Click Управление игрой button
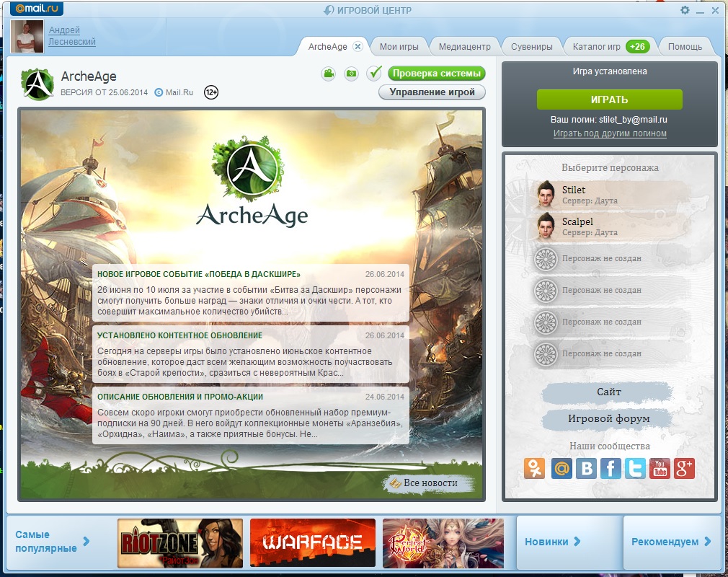728x577 pixels. [432, 92]
